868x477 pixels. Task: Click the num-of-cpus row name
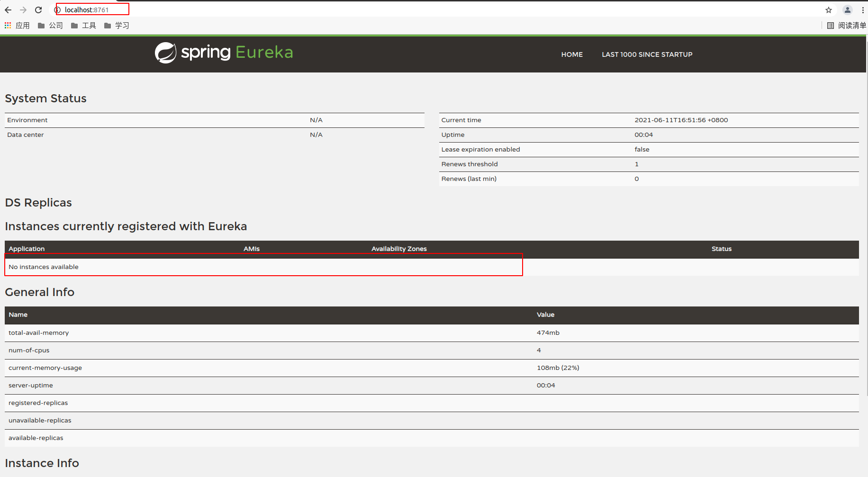[x=29, y=351]
